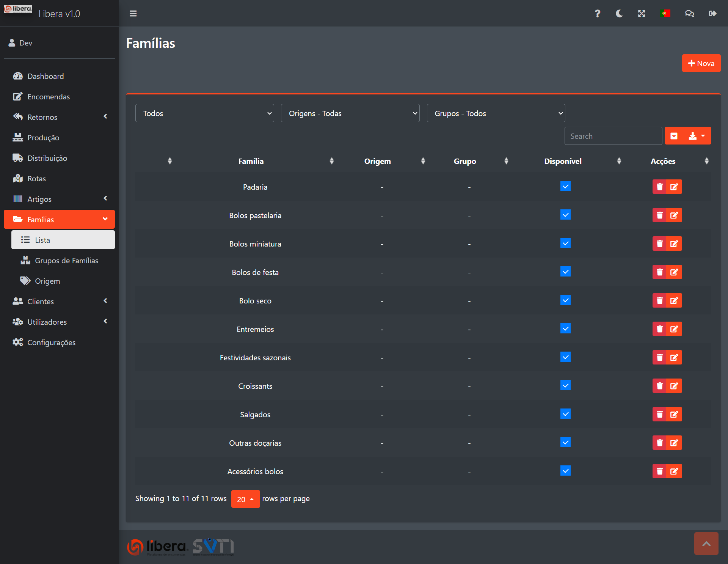Open the export download button menu
Image resolution: width=728 pixels, height=564 pixels.
[x=697, y=136]
